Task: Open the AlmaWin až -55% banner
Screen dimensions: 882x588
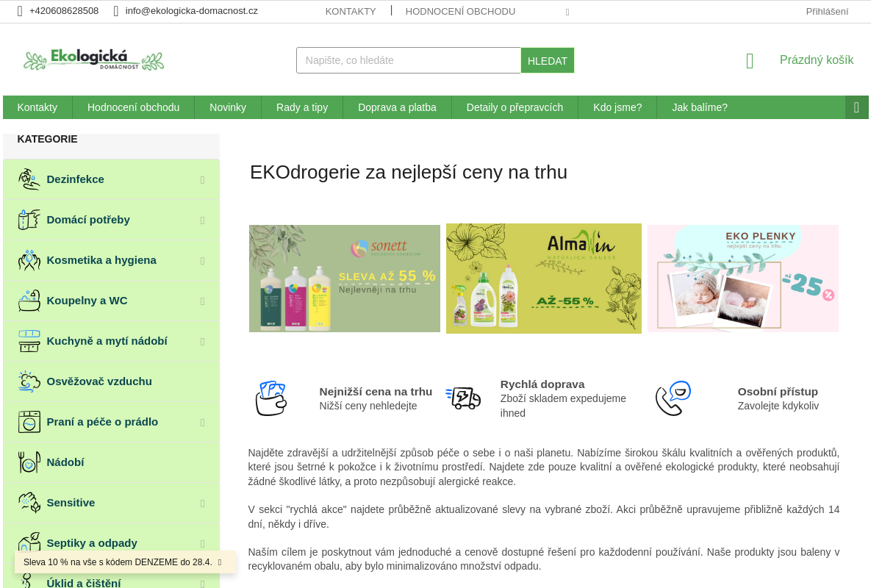Action: (544, 279)
